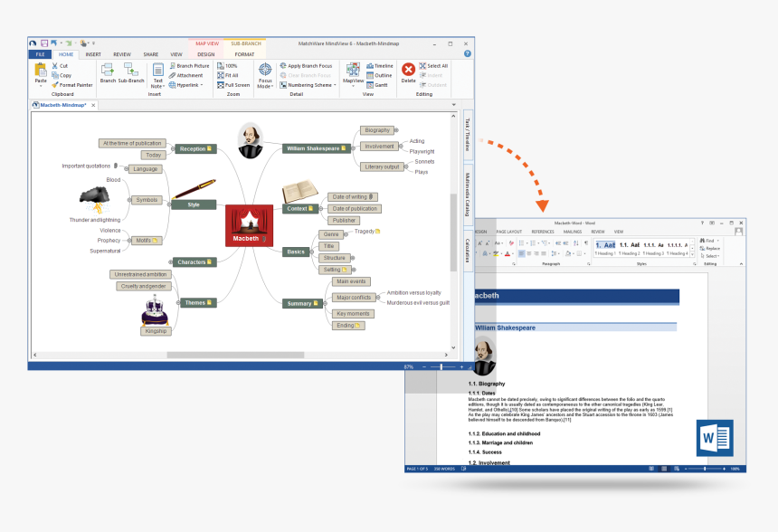Insert a new Branch
This screenshot has height=532, width=778.
(x=108, y=72)
